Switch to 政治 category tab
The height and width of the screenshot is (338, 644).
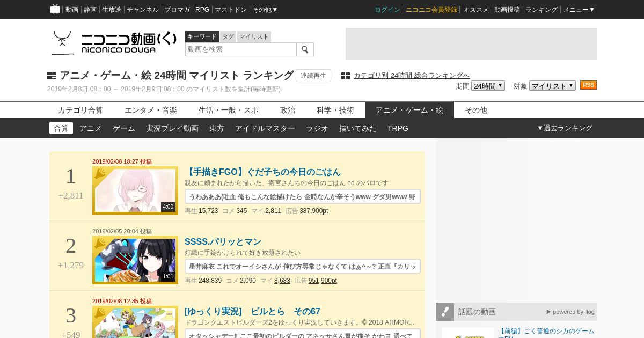(288, 110)
